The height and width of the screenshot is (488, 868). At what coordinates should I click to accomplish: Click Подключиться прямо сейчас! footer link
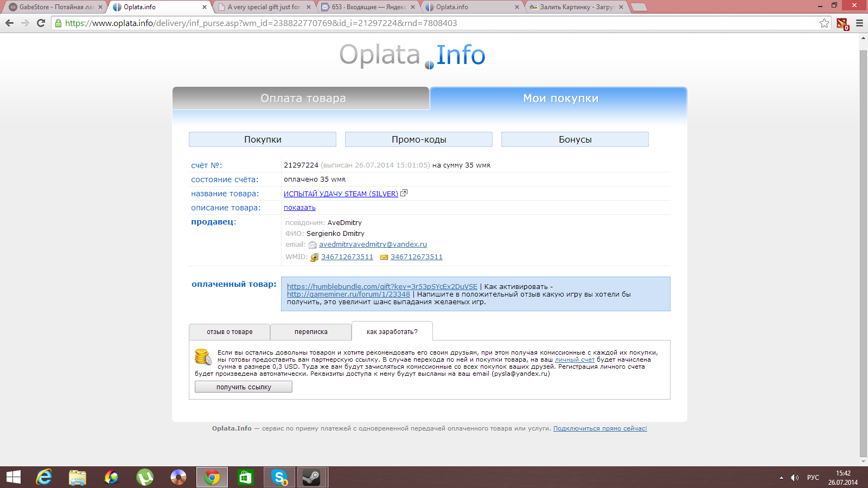600,428
